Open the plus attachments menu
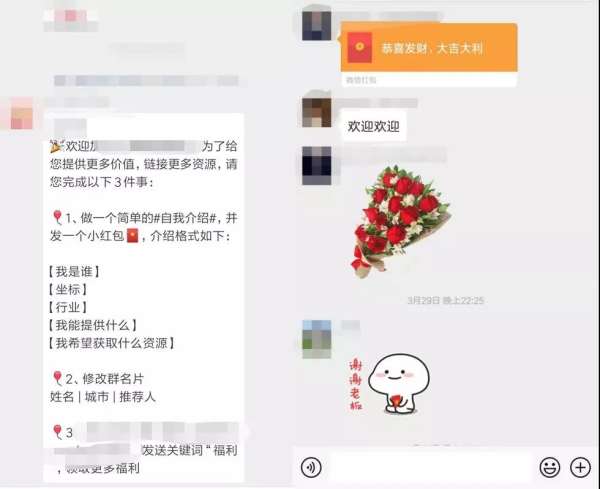 pos(580,467)
